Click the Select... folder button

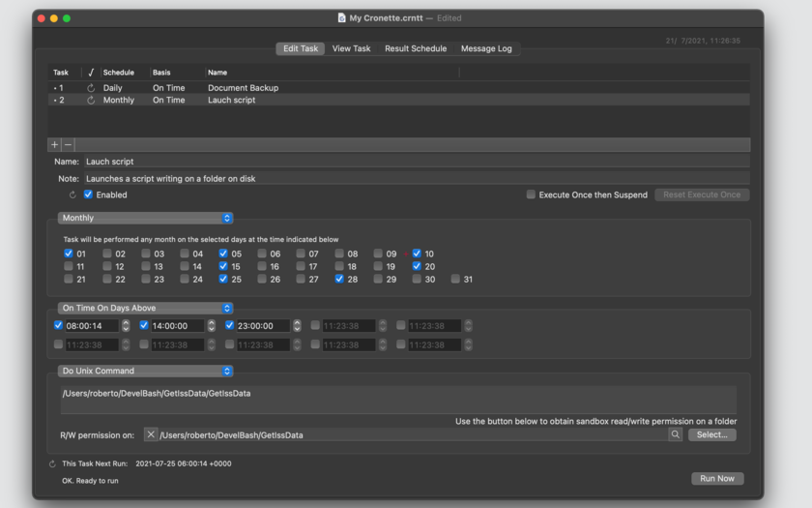[x=712, y=434]
